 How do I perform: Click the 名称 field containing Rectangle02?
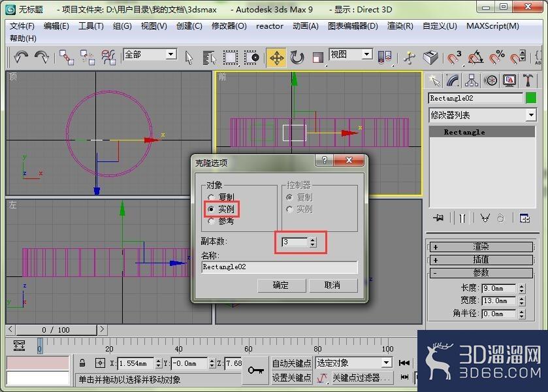pos(280,267)
